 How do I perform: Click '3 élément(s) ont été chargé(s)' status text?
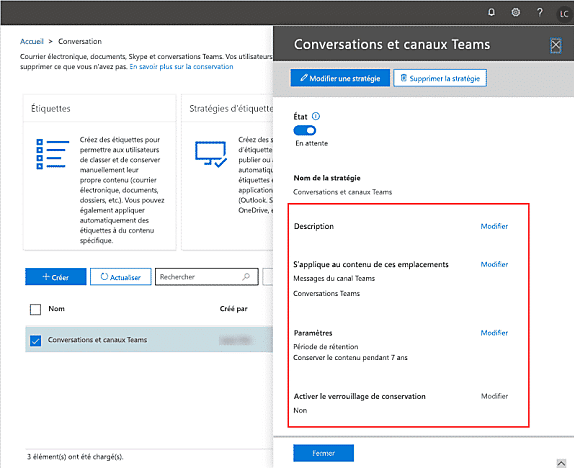75,457
